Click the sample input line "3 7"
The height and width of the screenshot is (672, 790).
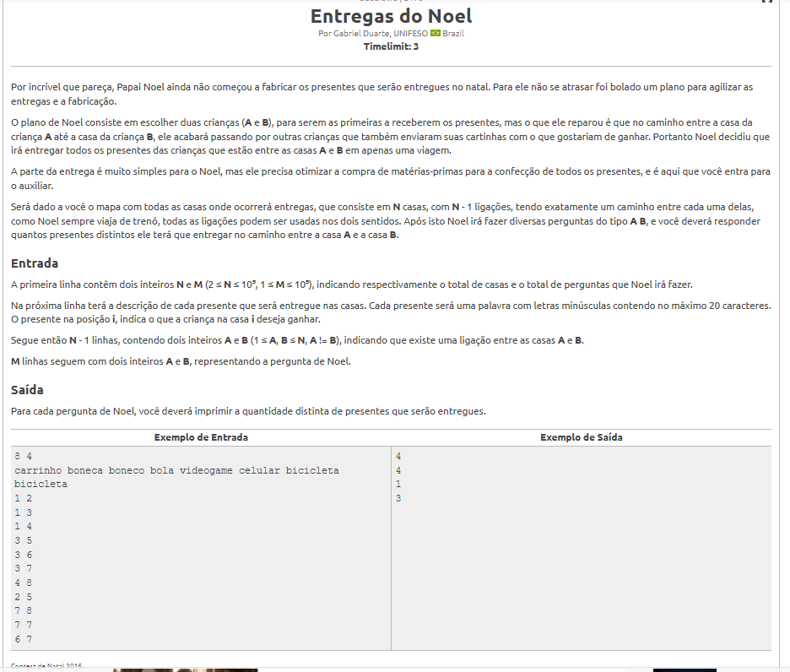23,568
